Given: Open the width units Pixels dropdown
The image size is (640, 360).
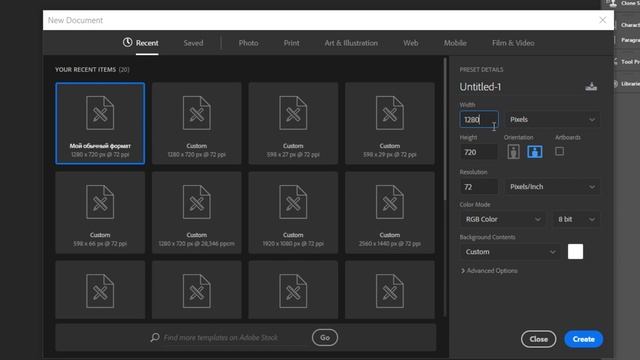Looking at the screenshot, I should [x=552, y=120].
